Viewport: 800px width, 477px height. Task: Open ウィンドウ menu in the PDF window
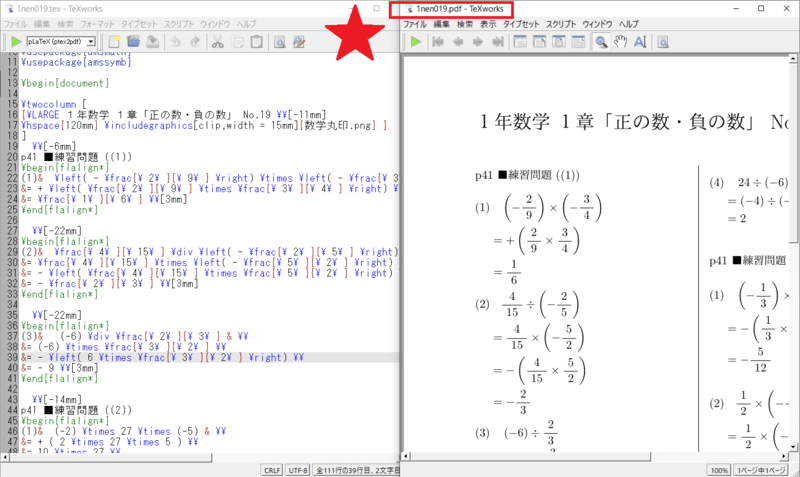coord(597,24)
